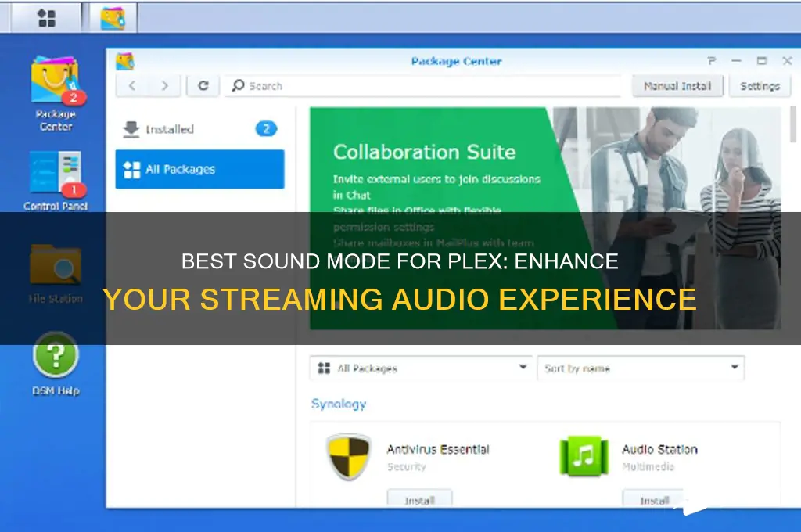801x532 pixels.
Task: Maximize the Package Center window
Action: point(762,61)
